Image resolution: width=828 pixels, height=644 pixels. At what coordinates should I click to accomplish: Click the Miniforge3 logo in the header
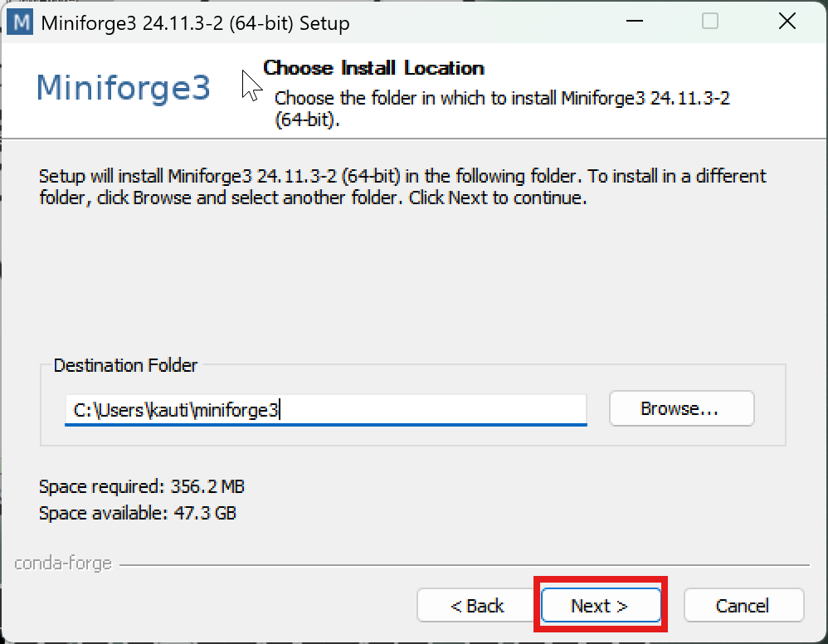point(124,87)
